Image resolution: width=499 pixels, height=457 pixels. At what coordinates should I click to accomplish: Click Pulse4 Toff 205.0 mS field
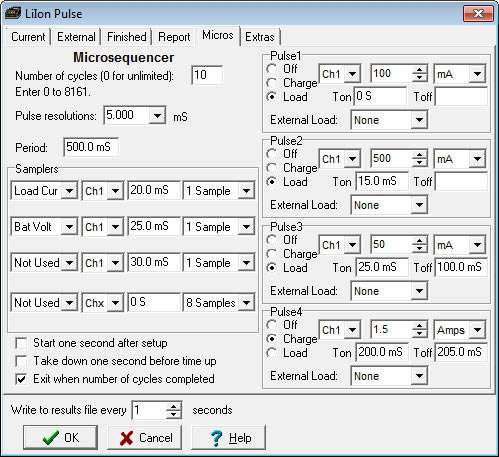coord(461,352)
